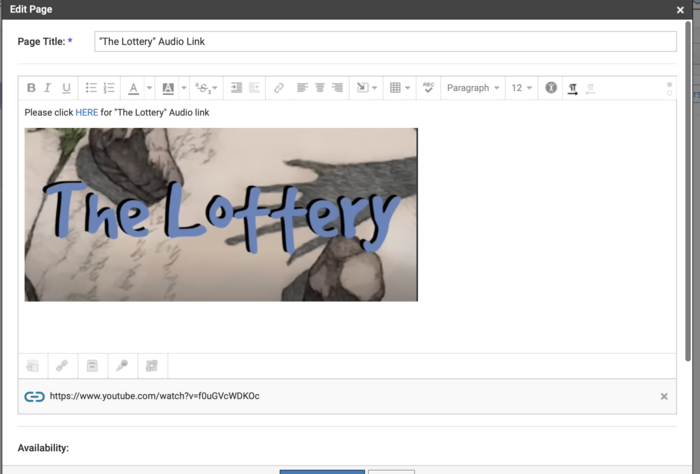
Task: Toggle italic formatting
Action: [48, 88]
